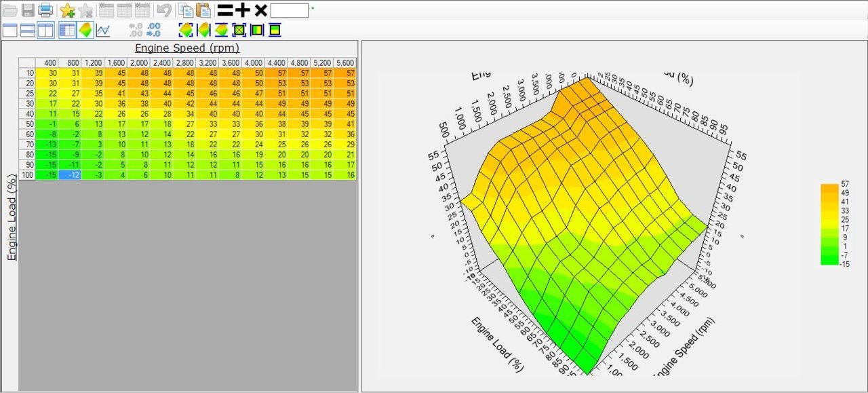The width and height of the screenshot is (868, 393).
Task: Click the 34 cell in load 40 row
Action: coord(184,113)
